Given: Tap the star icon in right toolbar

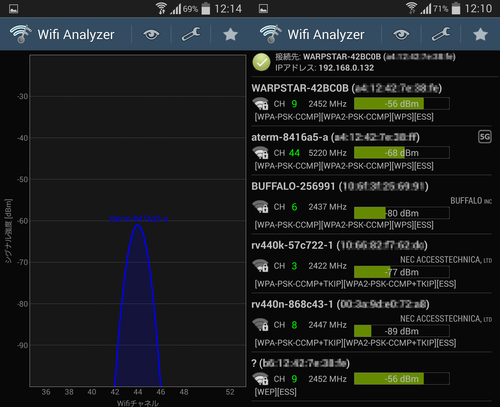Looking at the screenshot, I should coord(480,34).
